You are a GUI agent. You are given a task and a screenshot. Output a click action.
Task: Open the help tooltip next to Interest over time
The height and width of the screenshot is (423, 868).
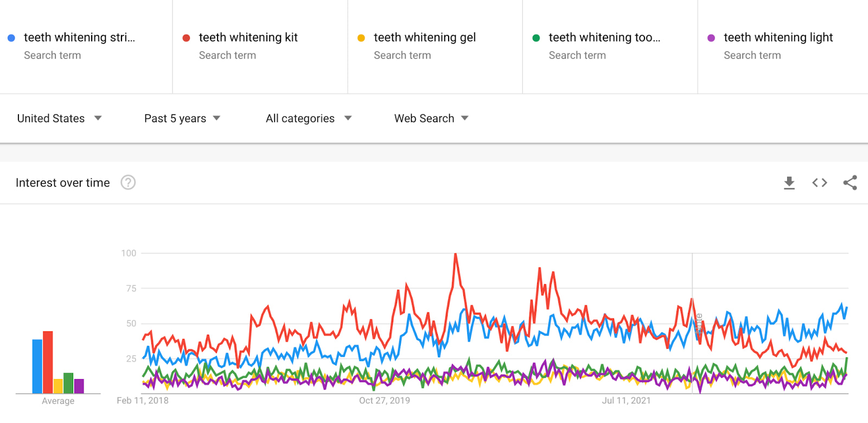(128, 183)
